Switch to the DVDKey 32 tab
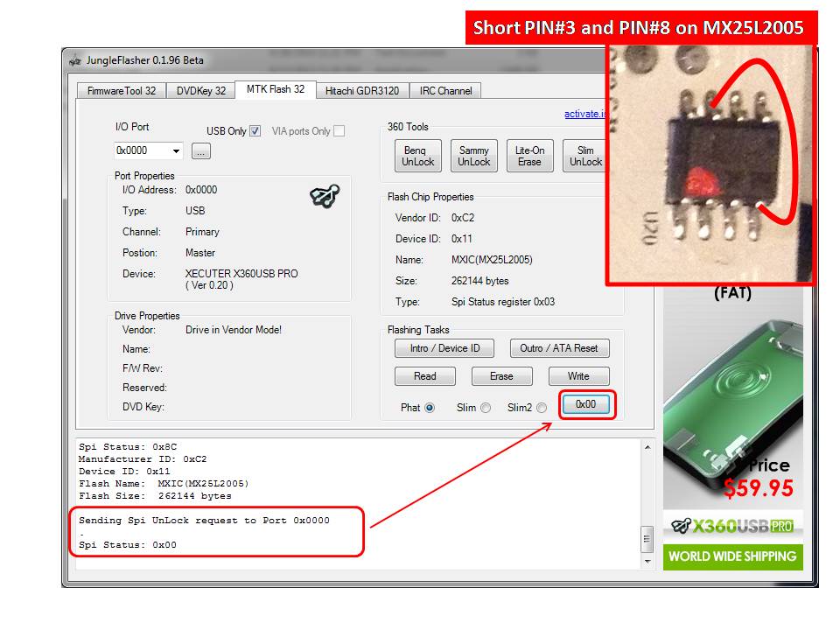 point(201,91)
